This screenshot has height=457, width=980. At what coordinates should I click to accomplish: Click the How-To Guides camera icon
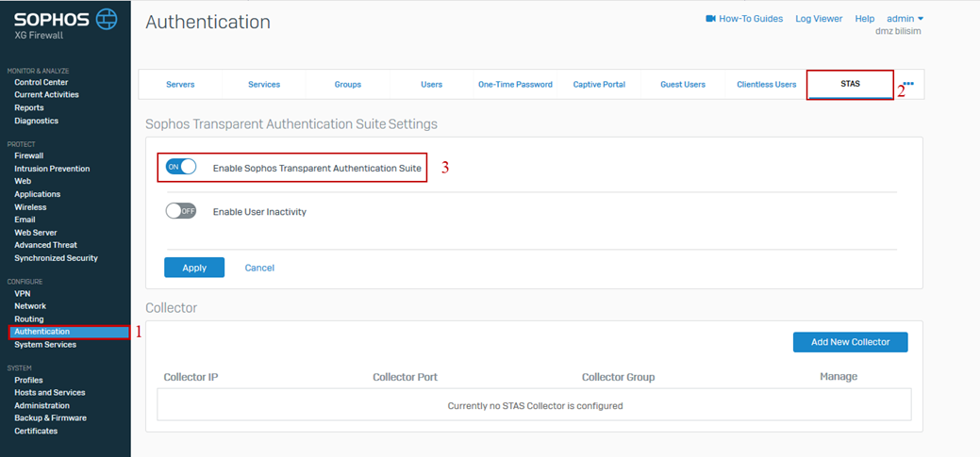click(x=710, y=19)
